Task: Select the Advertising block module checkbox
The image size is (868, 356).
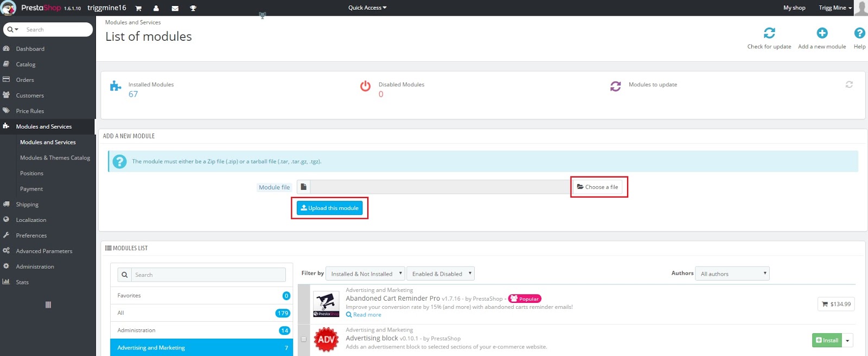Action: point(304,339)
